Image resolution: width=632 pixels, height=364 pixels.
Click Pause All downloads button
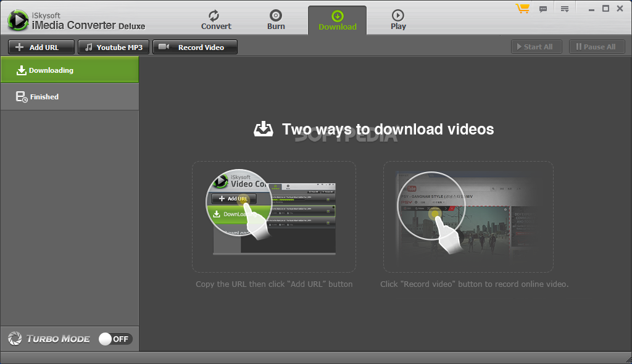click(x=597, y=47)
